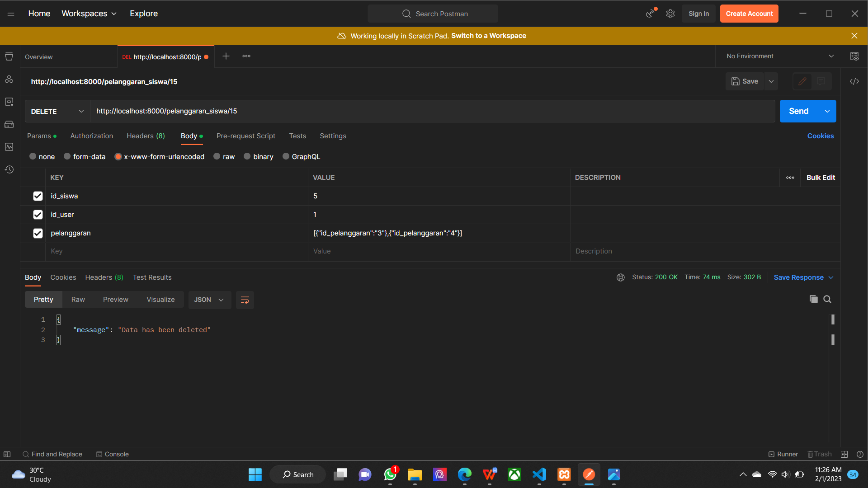868x488 pixels.
Task: Switch to the Pre-request Script tab
Action: [245, 136]
